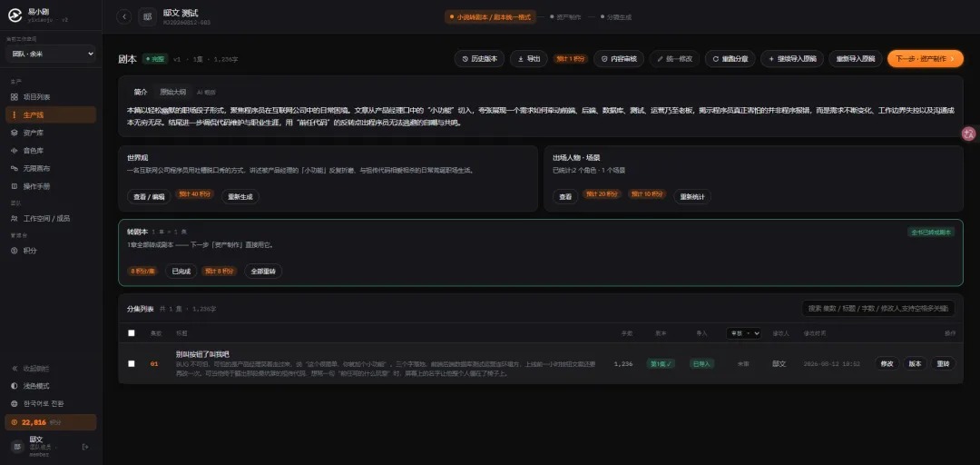The image size is (980, 465).
Task: Click the 已完成 button in 转剧本
Action: click(x=181, y=272)
